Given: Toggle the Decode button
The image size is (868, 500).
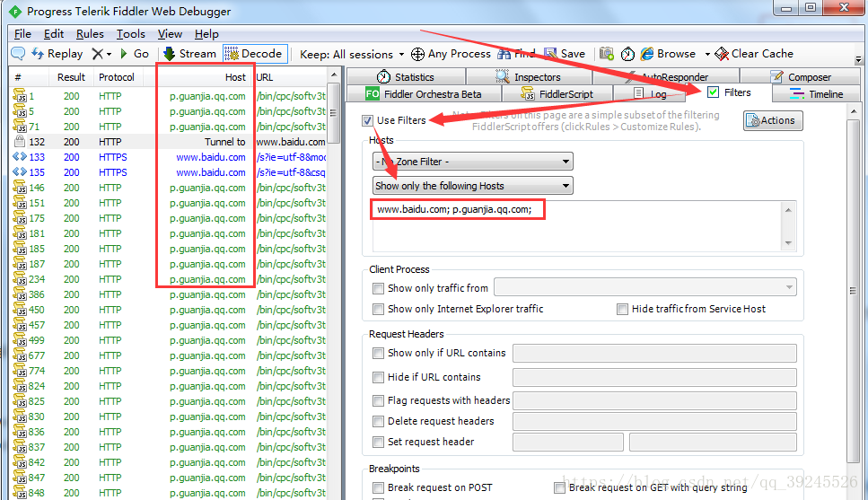Looking at the screenshot, I should tap(255, 54).
